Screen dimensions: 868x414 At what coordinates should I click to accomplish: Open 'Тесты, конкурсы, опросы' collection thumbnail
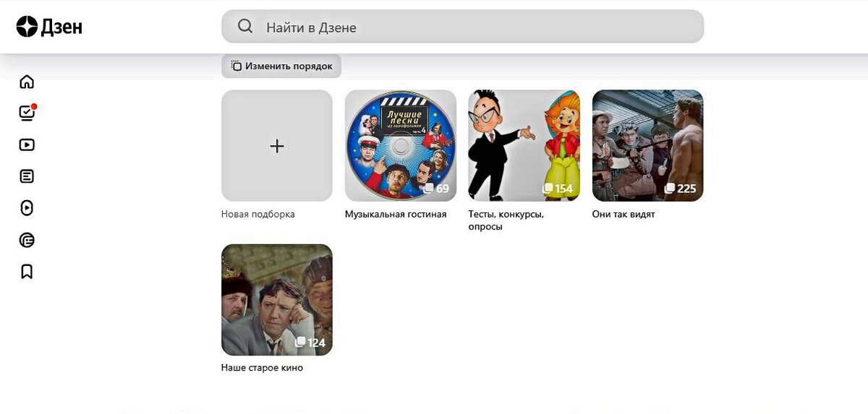(524, 146)
